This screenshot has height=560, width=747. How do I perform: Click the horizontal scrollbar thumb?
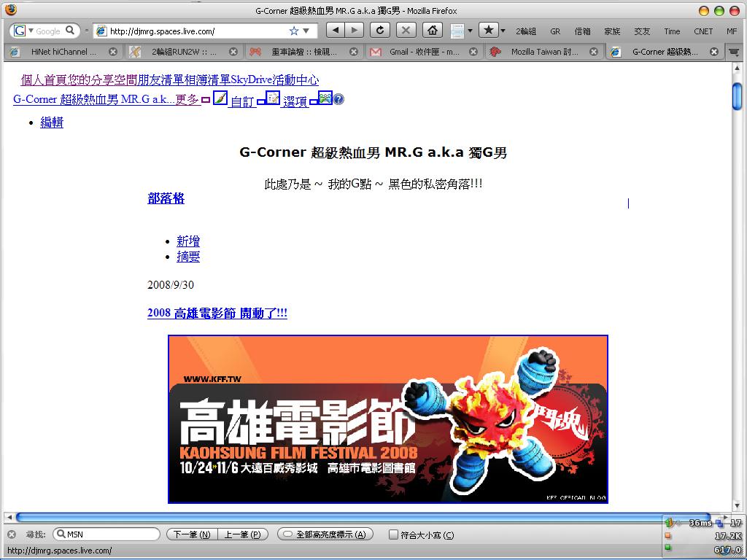tap(362, 517)
